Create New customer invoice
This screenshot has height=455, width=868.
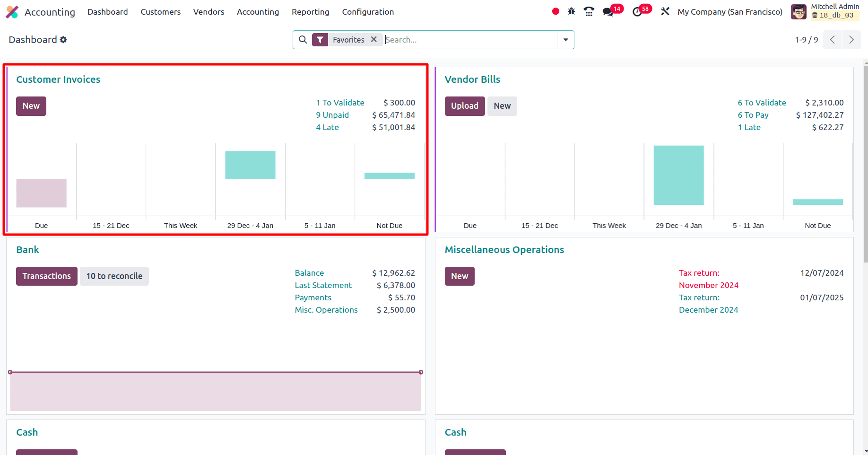point(31,106)
